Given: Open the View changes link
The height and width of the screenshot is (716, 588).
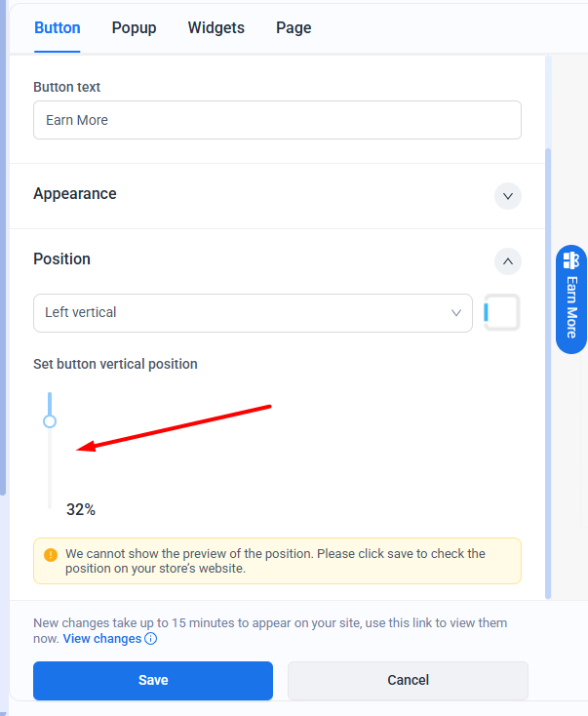Looking at the screenshot, I should point(102,639).
